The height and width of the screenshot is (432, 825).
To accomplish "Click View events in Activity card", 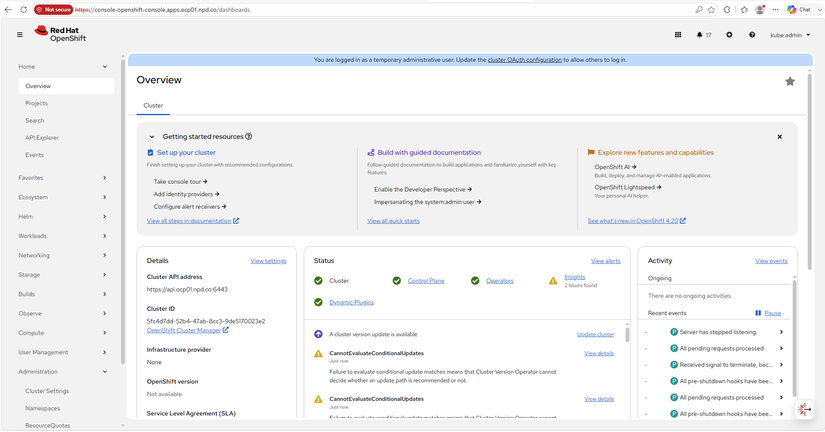I will [771, 261].
